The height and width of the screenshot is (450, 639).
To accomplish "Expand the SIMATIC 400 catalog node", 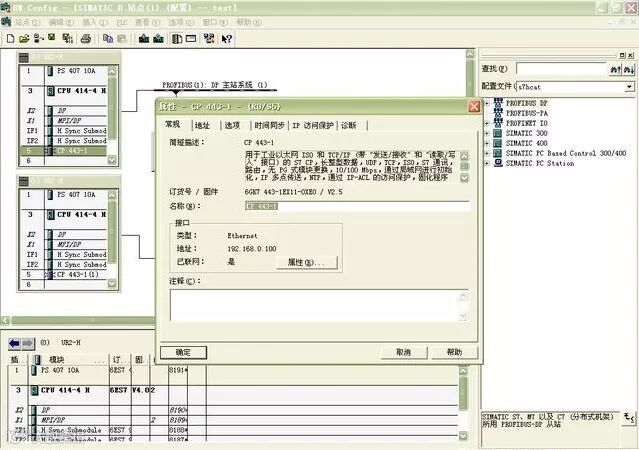I will pos(487,143).
